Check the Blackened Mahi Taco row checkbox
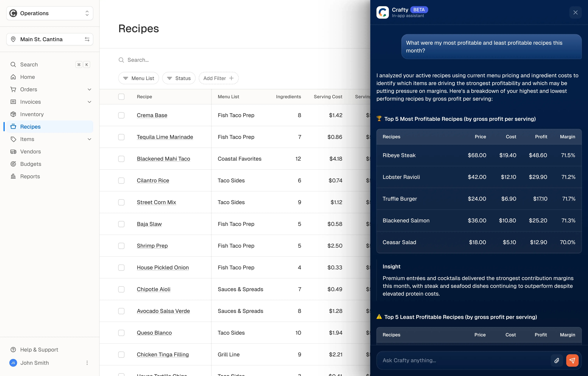The width and height of the screenshot is (588, 376). click(121, 159)
